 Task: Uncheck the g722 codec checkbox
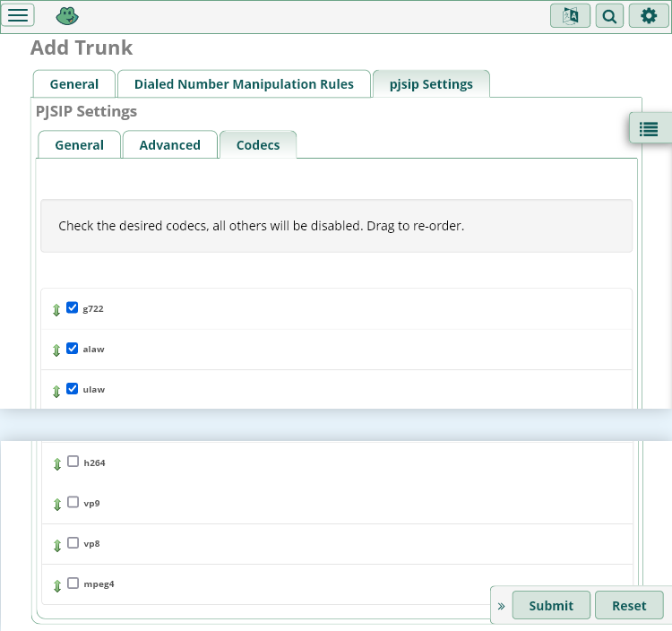pyautogui.click(x=73, y=307)
